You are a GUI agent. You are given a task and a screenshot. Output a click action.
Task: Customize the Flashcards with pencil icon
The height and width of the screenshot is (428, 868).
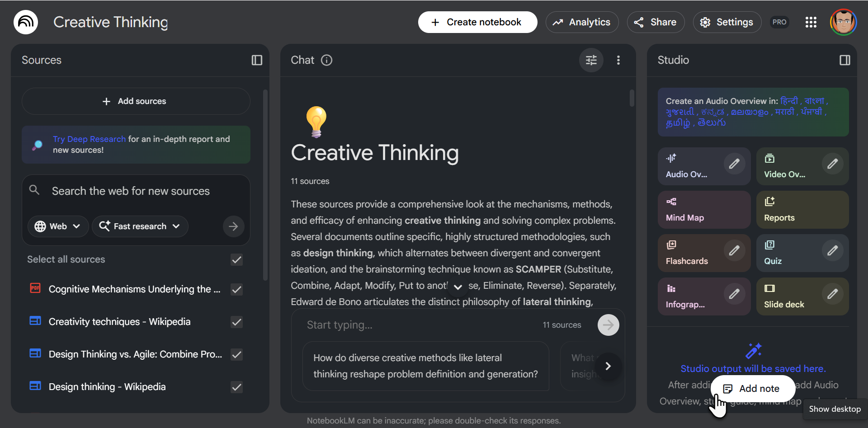[734, 250]
